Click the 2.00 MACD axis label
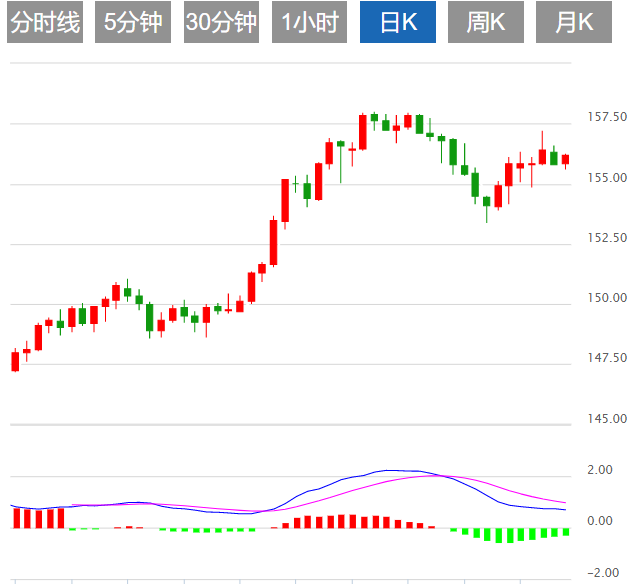This screenshot has height=584, width=631. point(600,470)
